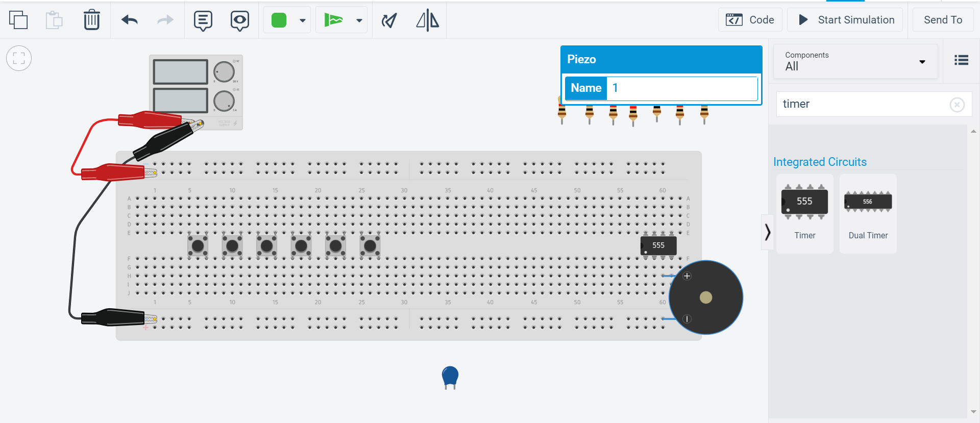This screenshot has height=423, width=980.
Task: Toggle notes visibility eye icon
Action: [240, 20]
